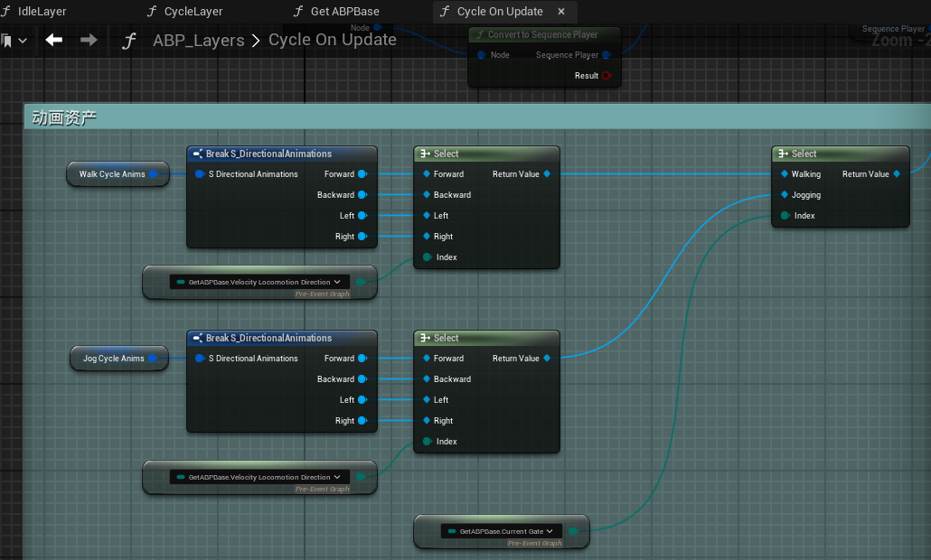Open the Get ABPBase tab
931x560 pixels.
[336, 11]
